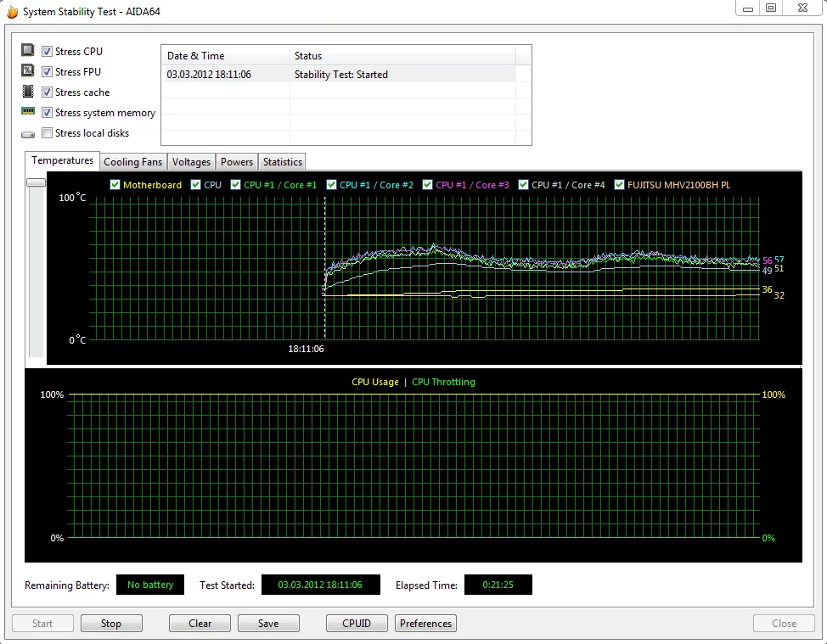
Task: Hide the CPU #1 / Core #3 graph line
Action: [428, 185]
